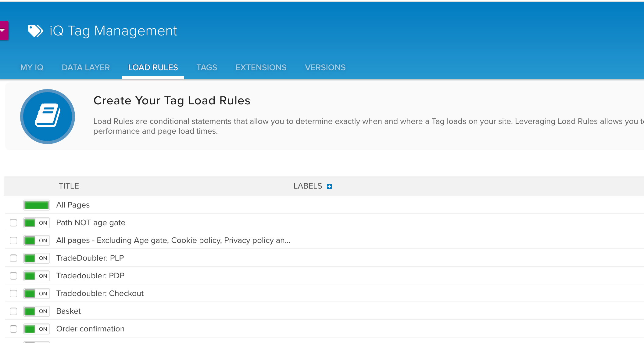Click the iQ Tag Management tag icon

pos(35,31)
